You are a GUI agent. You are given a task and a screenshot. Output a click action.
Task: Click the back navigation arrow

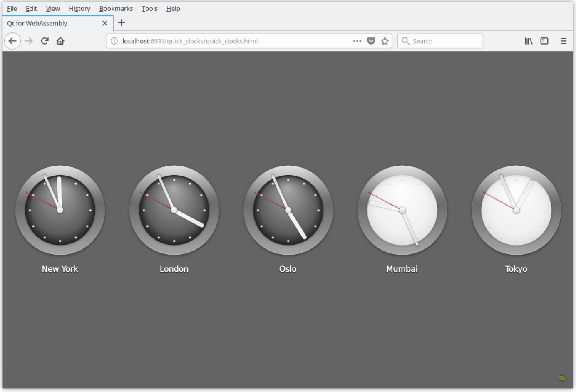12,41
